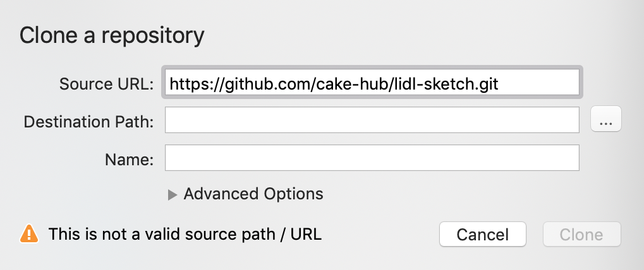Viewport: 644px width, 270px height.
Task: Click the "Name:" field label
Action: pos(130,160)
